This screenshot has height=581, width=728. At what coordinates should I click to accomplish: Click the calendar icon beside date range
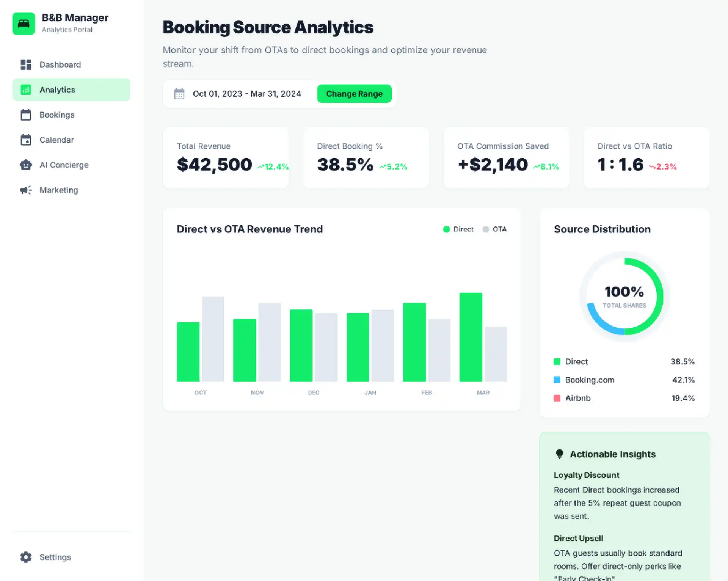(x=179, y=94)
